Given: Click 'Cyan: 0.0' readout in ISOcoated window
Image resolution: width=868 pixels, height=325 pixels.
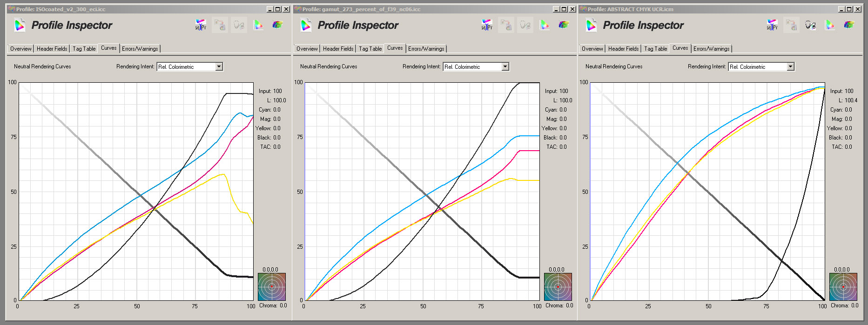Looking at the screenshot, I should click(x=269, y=110).
